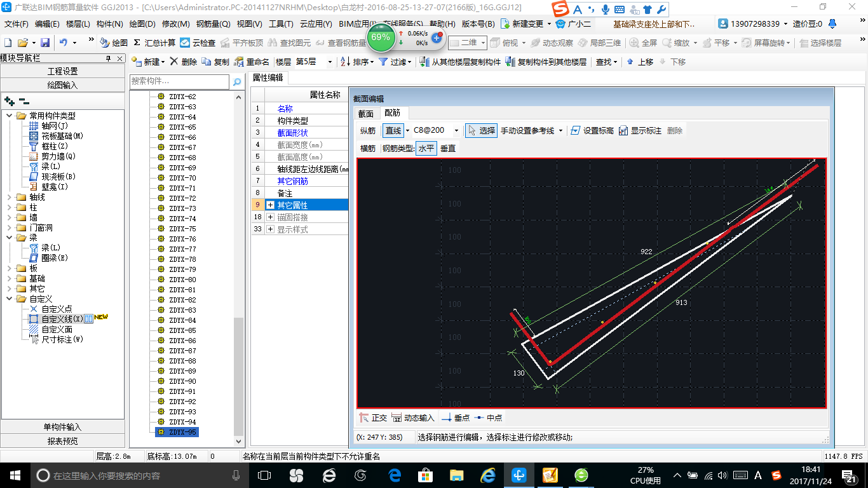Click 从其他楼层复制构件 icon

pyautogui.click(x=425, y=62)
